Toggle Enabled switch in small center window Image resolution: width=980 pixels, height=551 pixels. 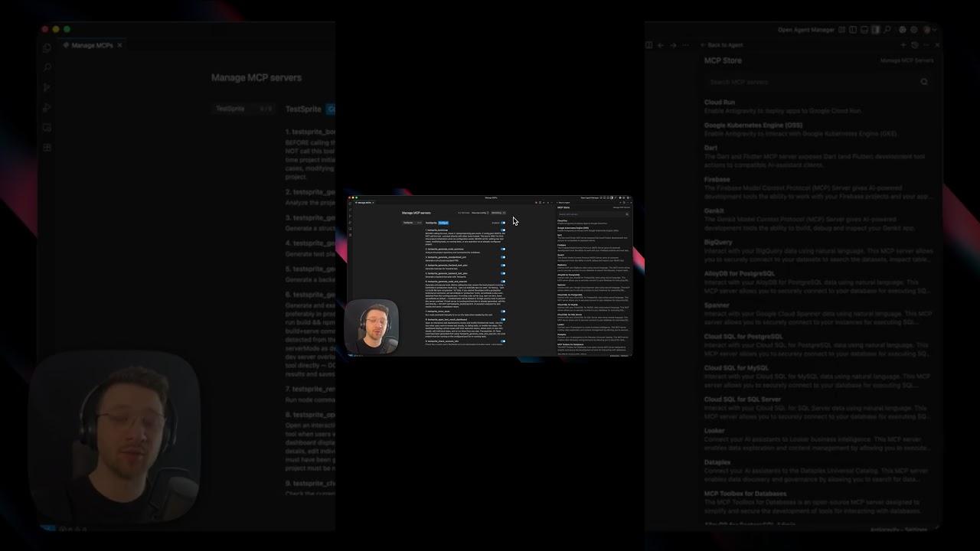pyautogui.click(x=503, y=223)
